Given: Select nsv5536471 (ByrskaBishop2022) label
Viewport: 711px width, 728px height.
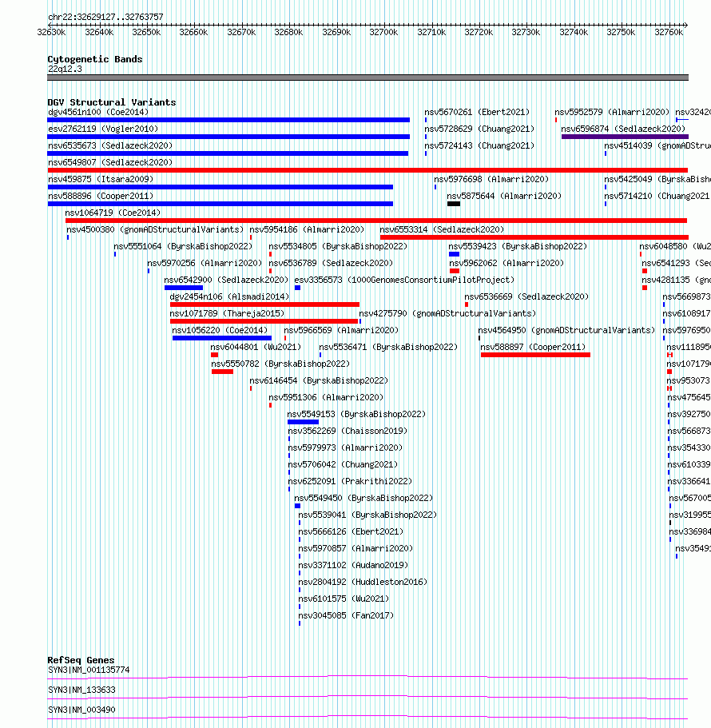Looking at the screenshot, I should point(388,347).
